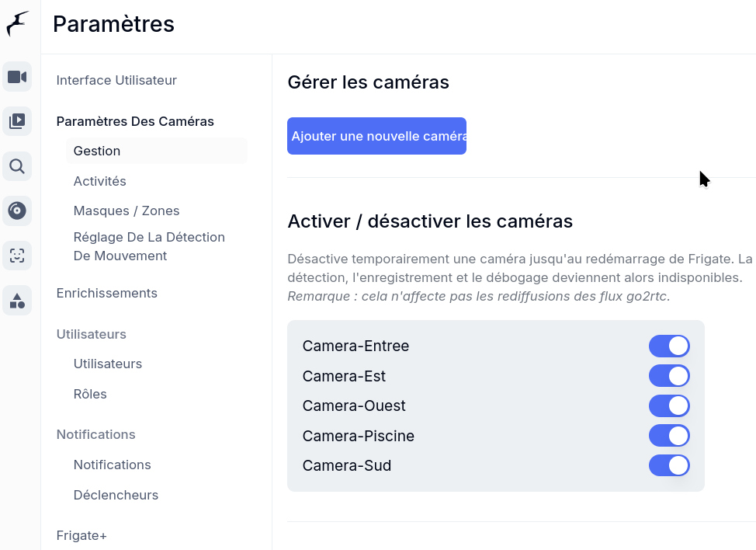This screenshot has width=756, height=550.
Task: Open Interface Utilisateur settings
Action: pos(116,80)
